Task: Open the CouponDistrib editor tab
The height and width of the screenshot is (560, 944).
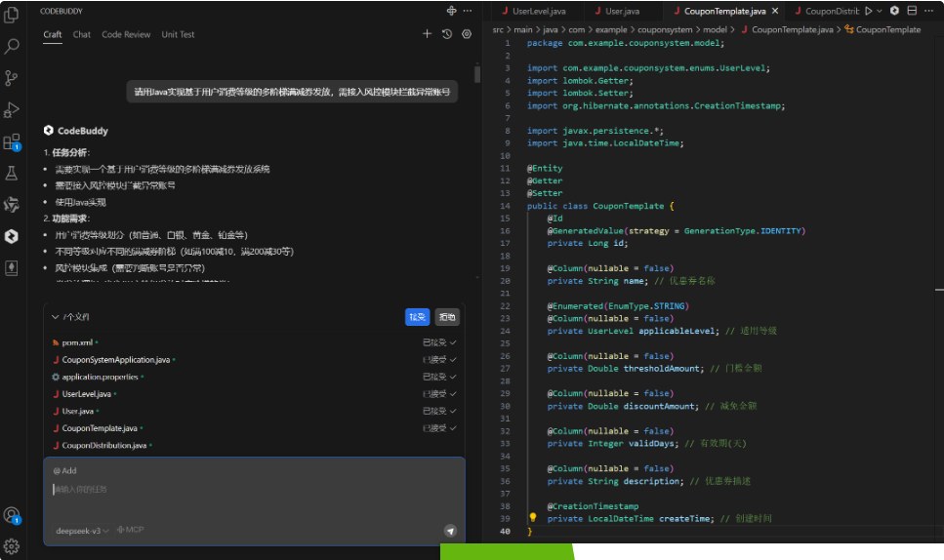Action: (826, 11)
